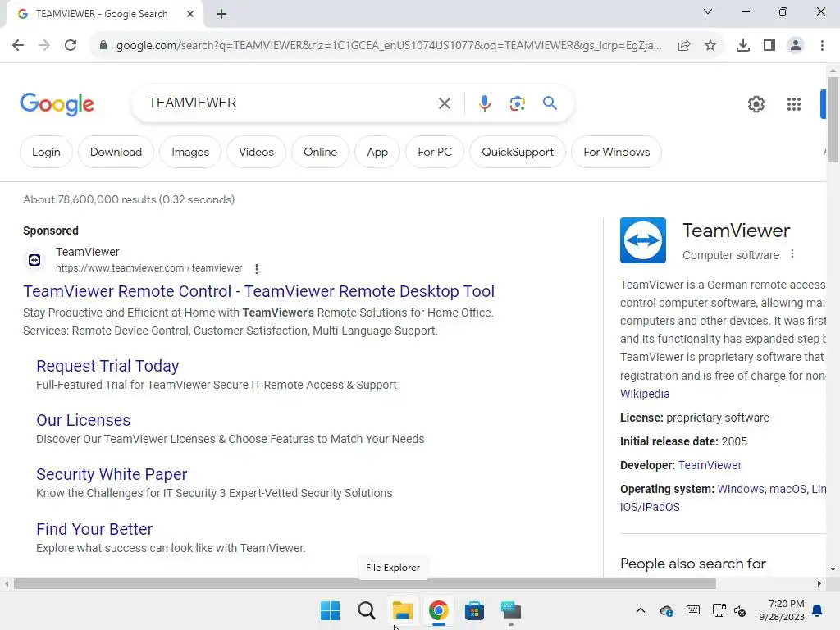This screenshot has width=840, height=630.
Task: Open Google quick settings gear
Action: tap(756, 104)
